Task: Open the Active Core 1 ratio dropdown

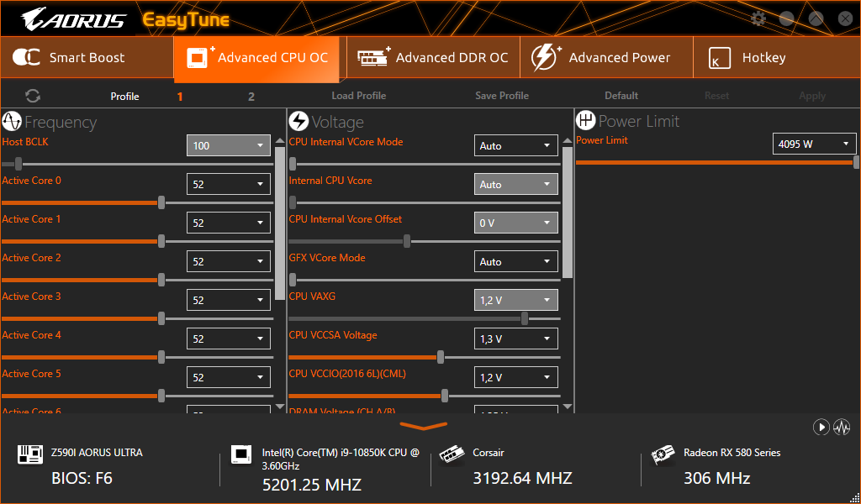Action: click(x=229, y=223)
